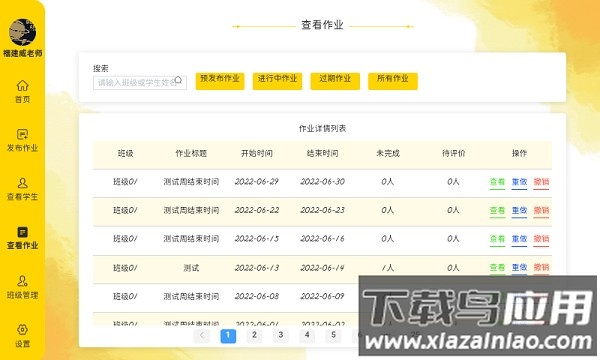600x360 pixels.
Task: Click 查看 for the 2022-06-15 homework
Action: coord(497,239)
